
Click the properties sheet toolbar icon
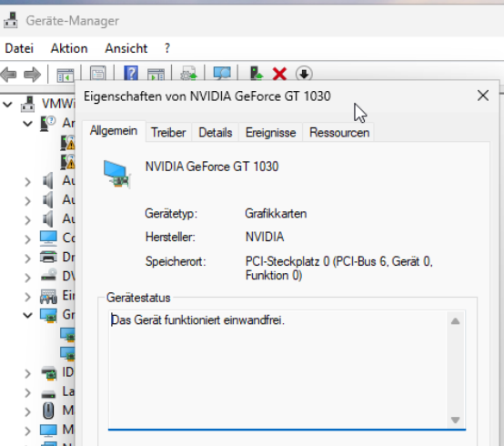(x=97, y=74)
